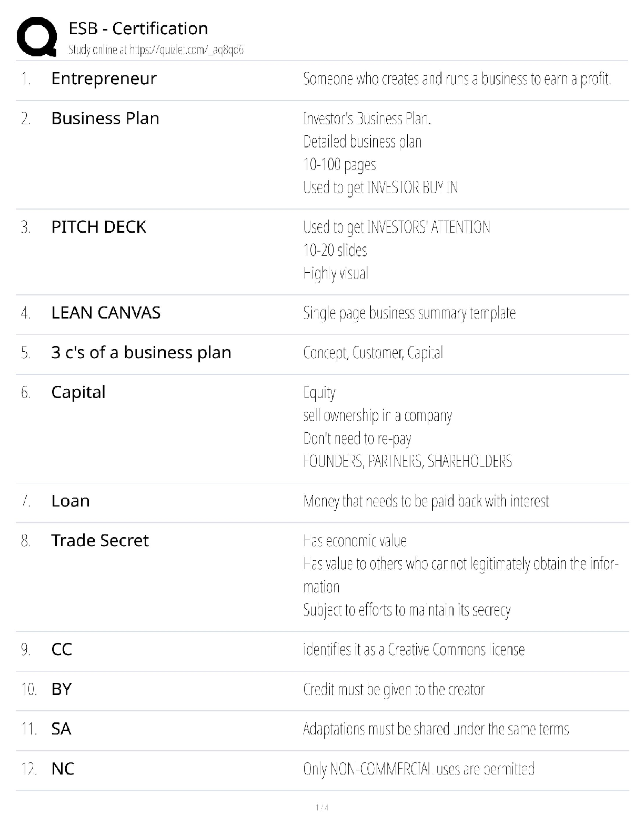The image size is (644, 834).
Task: Select the PITCH DECK term
Action: tap(98, 227)
